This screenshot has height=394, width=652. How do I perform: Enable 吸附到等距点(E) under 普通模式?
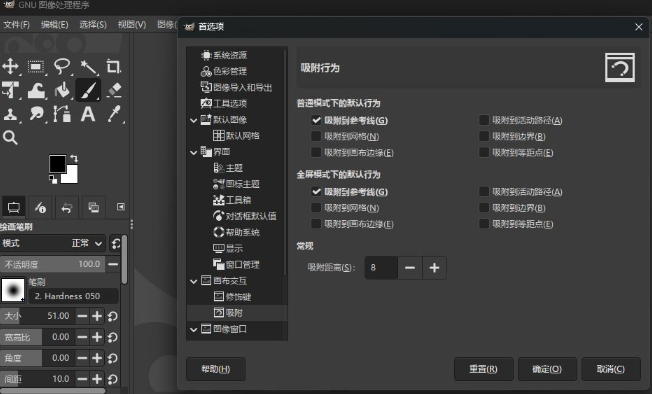pyautogui.click(x=484, y=153)
